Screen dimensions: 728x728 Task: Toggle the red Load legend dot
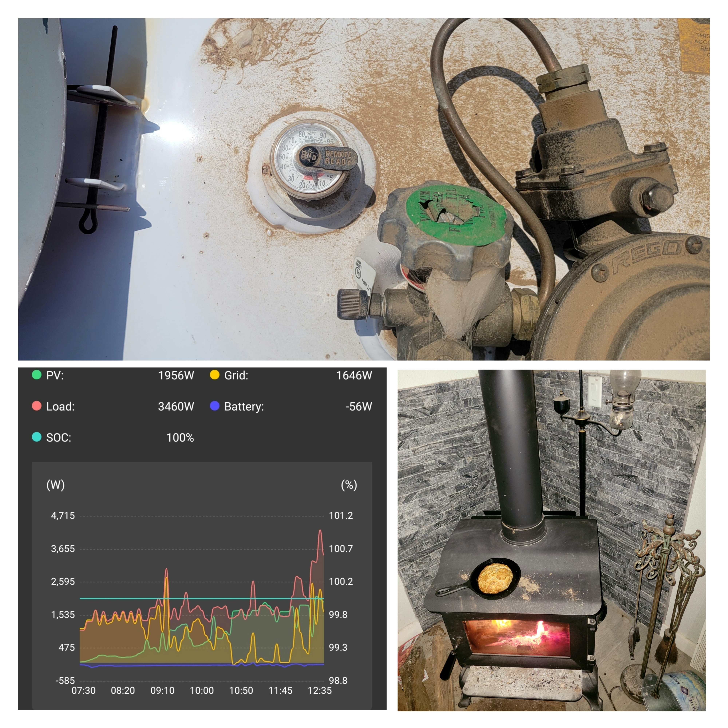[37, 406]
